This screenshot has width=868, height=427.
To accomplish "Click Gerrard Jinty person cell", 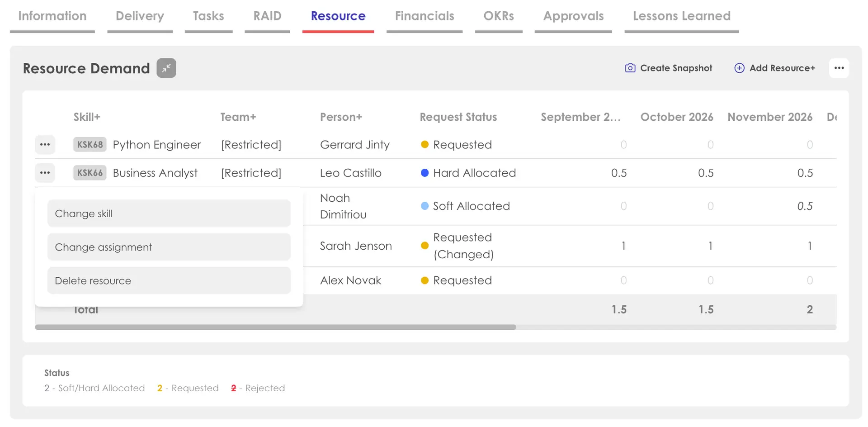I will coord(355,145).
